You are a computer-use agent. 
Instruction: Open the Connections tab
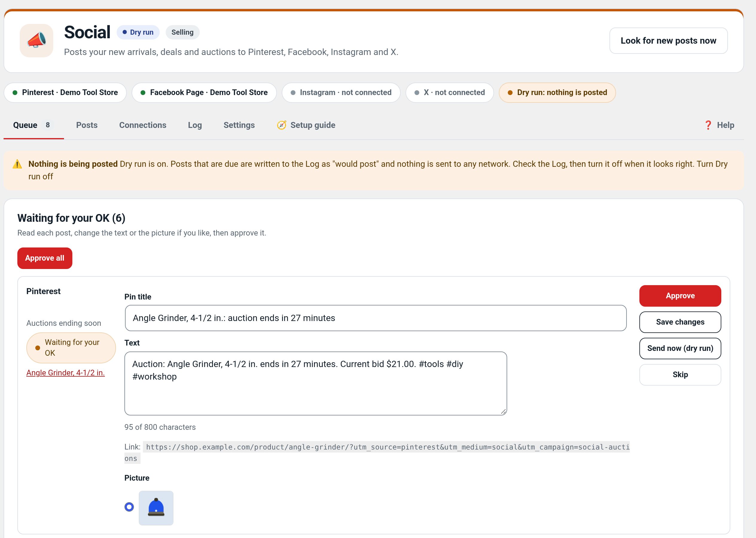pos(143,125)
